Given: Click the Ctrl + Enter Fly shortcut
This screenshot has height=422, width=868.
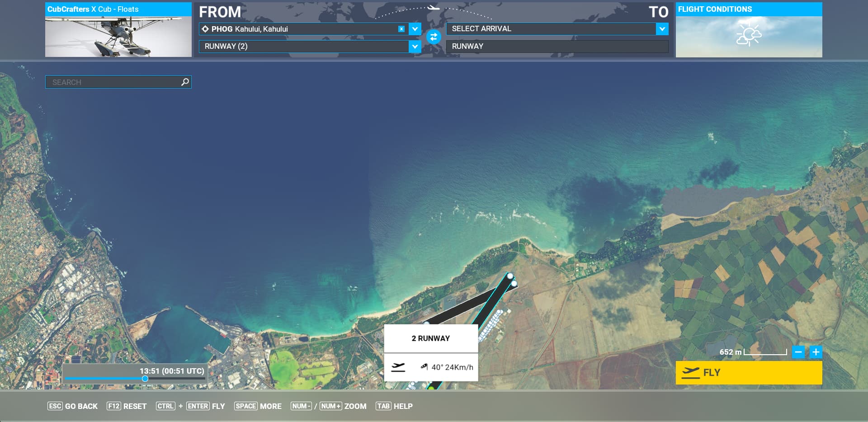Looking at the screenshot, I should point(190,406).
